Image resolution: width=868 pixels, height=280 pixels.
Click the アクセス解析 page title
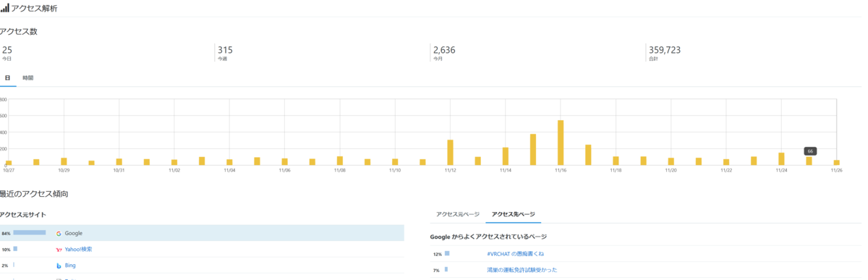(34, 8)
